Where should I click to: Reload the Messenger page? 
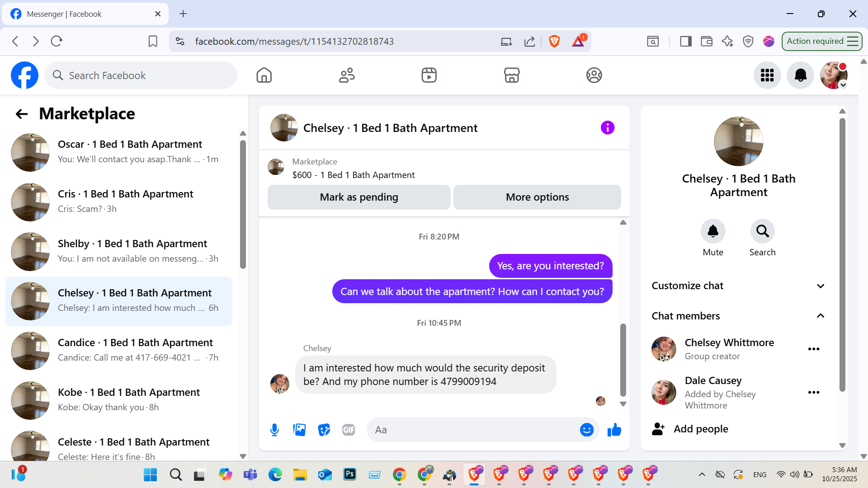pos(57,41)
